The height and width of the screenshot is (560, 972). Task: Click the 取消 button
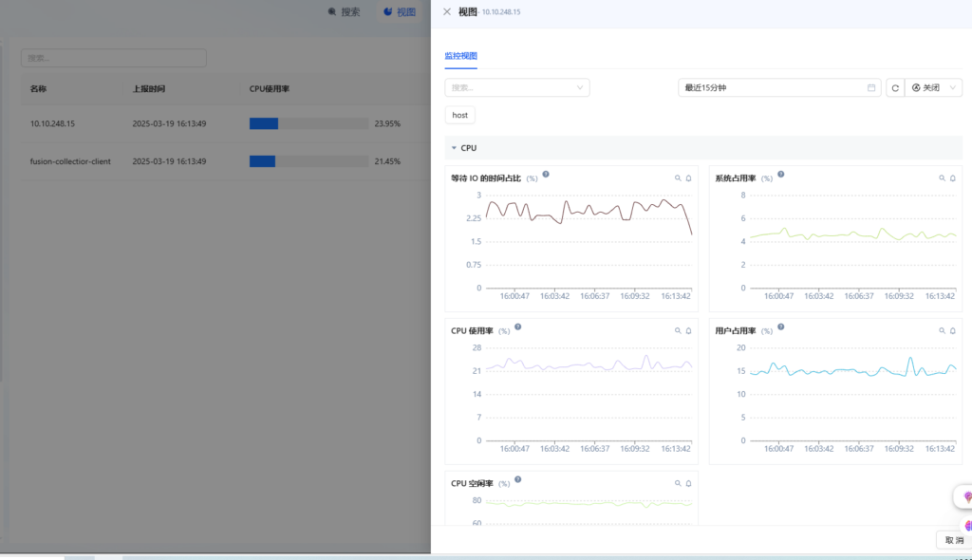(954, 540)
